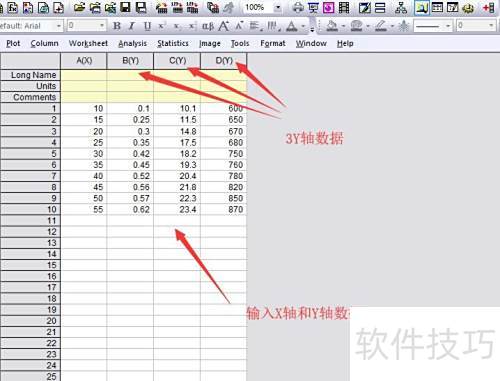Expand the 100% zoom dropdown
Screen dimensions: 500x381
pyautogui.click(x=278, y=7)
